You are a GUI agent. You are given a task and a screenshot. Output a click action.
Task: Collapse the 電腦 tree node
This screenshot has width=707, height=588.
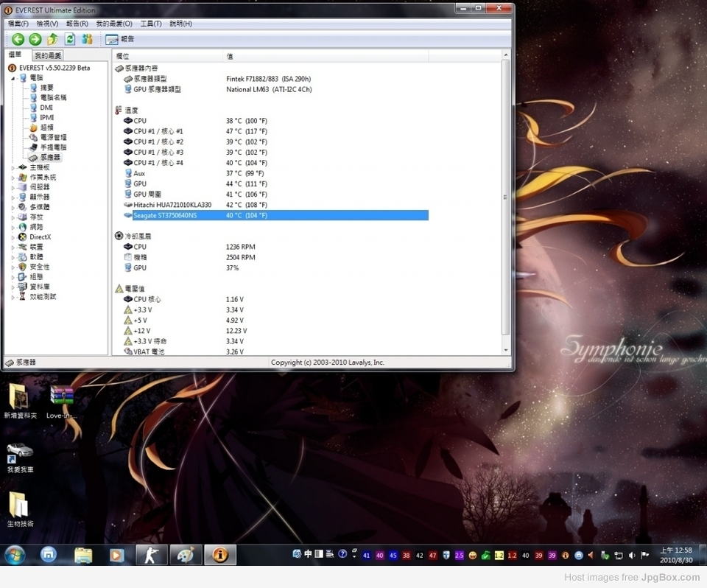(13, 77)
